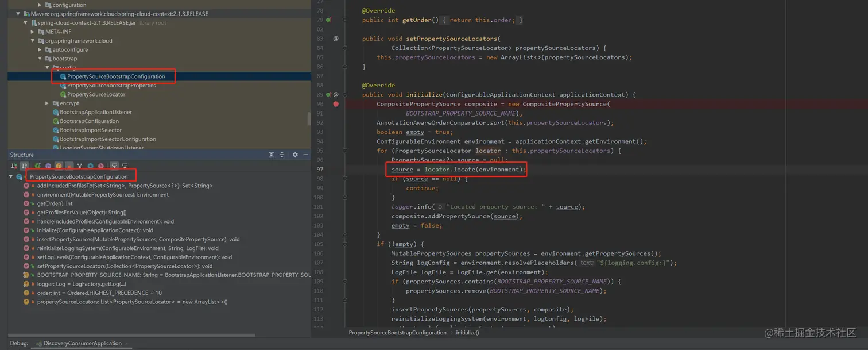Click folder icon of META-INF
Image resolution: width=868 pixels, height=350 pixels.
41,32
